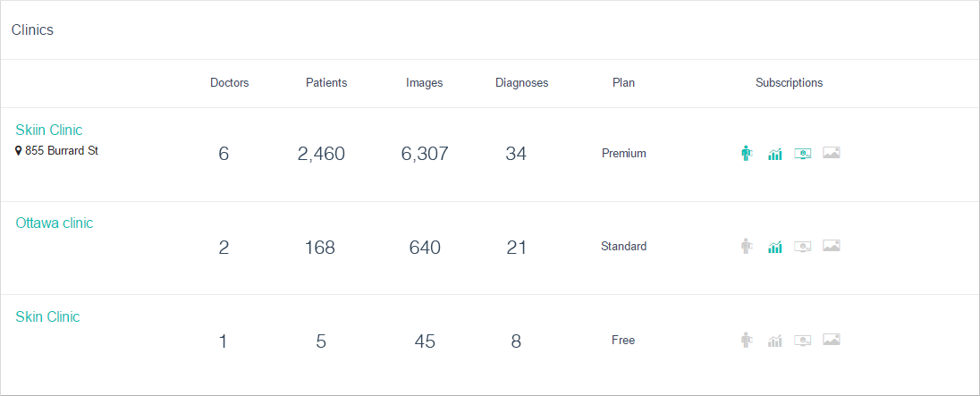Screen dimensions: 980x396
Task: Click the Premium plan label for Skiin Clinic
Action: point(623,154)
